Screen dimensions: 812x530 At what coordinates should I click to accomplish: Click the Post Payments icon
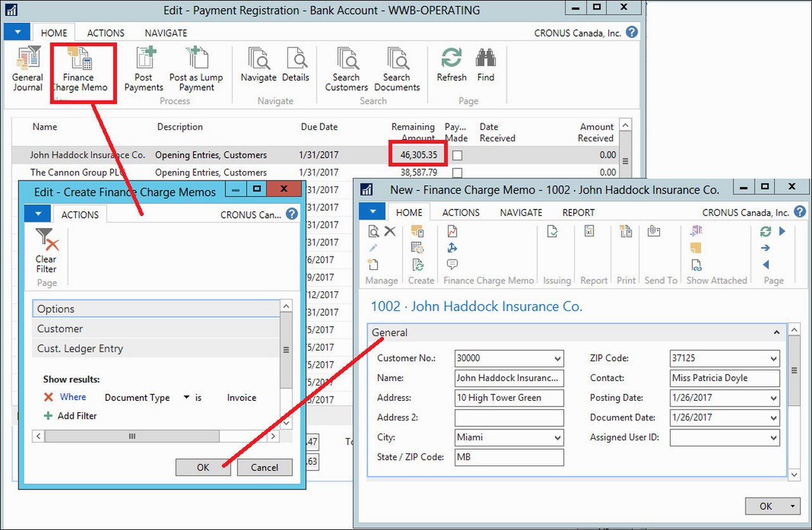(144, 69)
